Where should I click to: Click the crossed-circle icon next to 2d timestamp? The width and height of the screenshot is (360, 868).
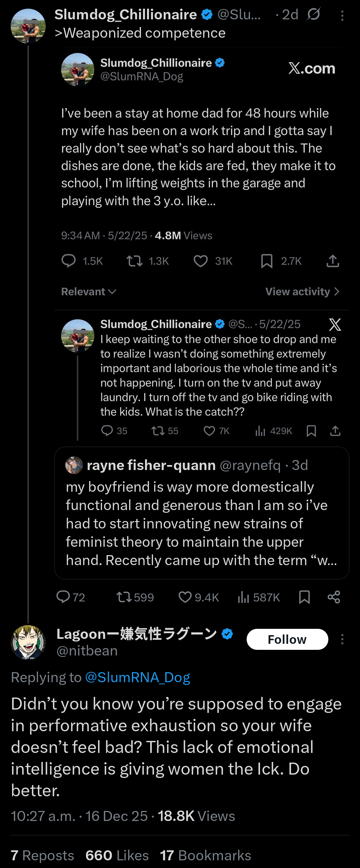pyautogui.click(x=314, y=14)
